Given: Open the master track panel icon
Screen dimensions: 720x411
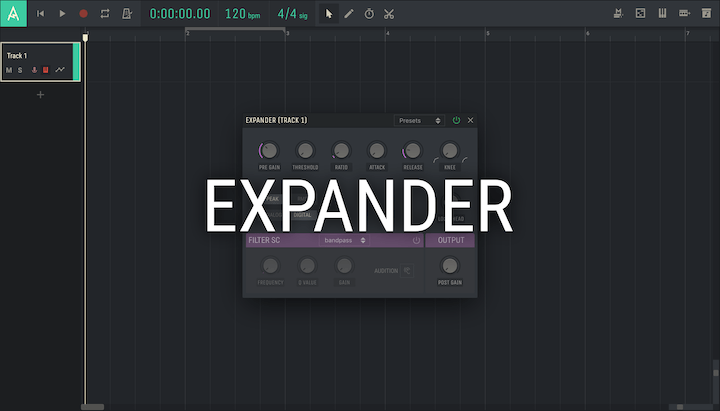Looking at the screenshot, I should click(x=619, y=13).
